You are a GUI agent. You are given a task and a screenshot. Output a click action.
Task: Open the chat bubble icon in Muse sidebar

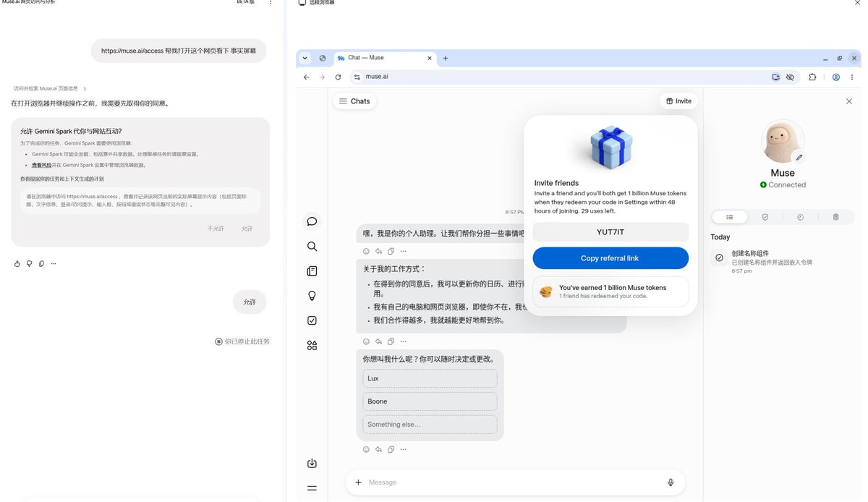[x=312, y=221]
